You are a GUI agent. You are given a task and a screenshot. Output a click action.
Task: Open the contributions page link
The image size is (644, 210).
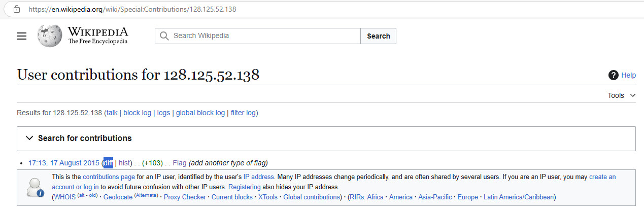tap(109, 177)
